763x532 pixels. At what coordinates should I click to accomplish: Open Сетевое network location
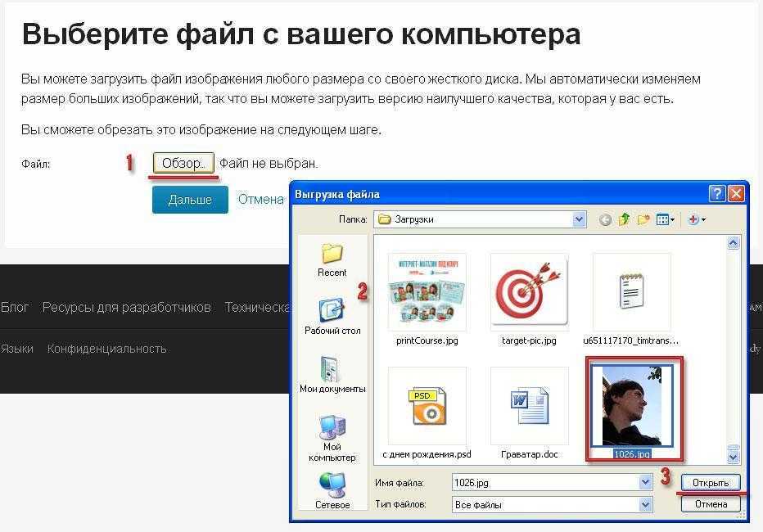pos(332,489)
